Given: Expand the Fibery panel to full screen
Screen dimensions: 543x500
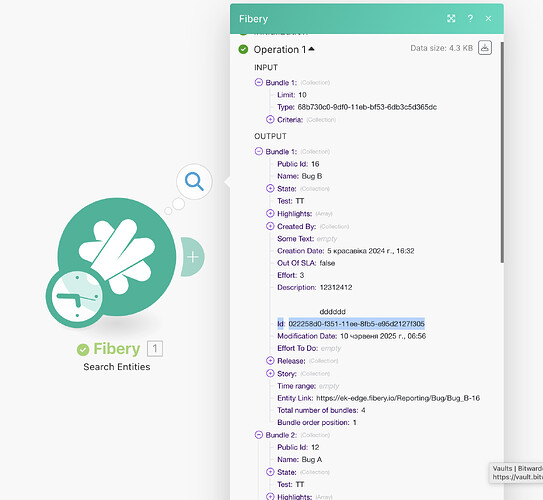Looking at the screenshot, I should coord(451,18).
